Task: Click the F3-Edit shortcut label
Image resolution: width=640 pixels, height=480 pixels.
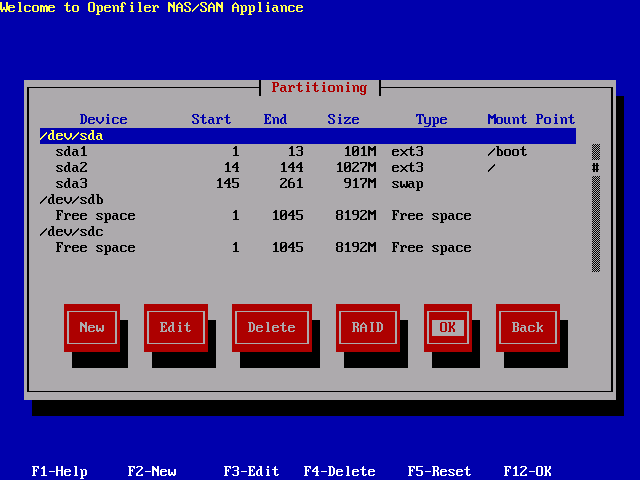Action: point(252,471)
